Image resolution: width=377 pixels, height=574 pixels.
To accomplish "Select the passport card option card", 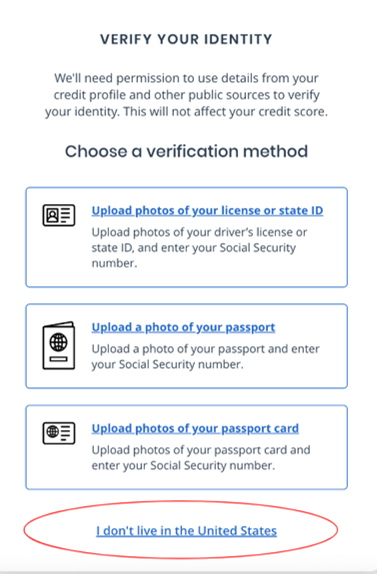I will [x=186, y=447].
